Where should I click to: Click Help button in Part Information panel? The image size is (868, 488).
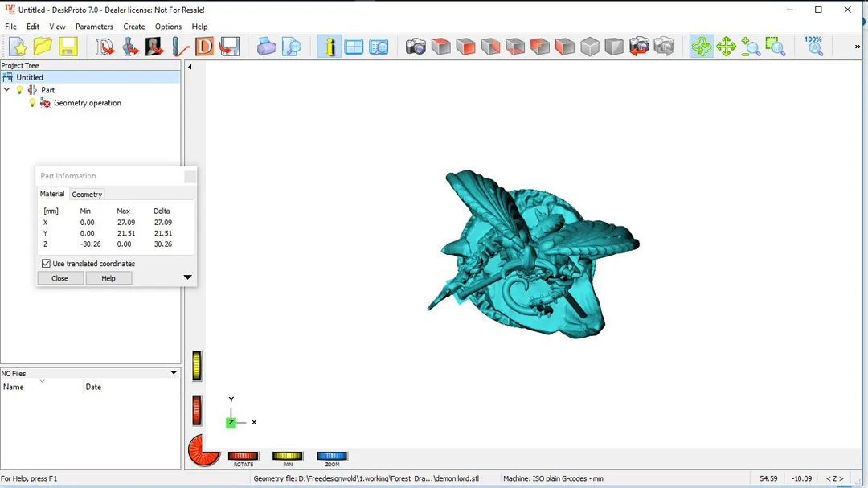point(108,278)
